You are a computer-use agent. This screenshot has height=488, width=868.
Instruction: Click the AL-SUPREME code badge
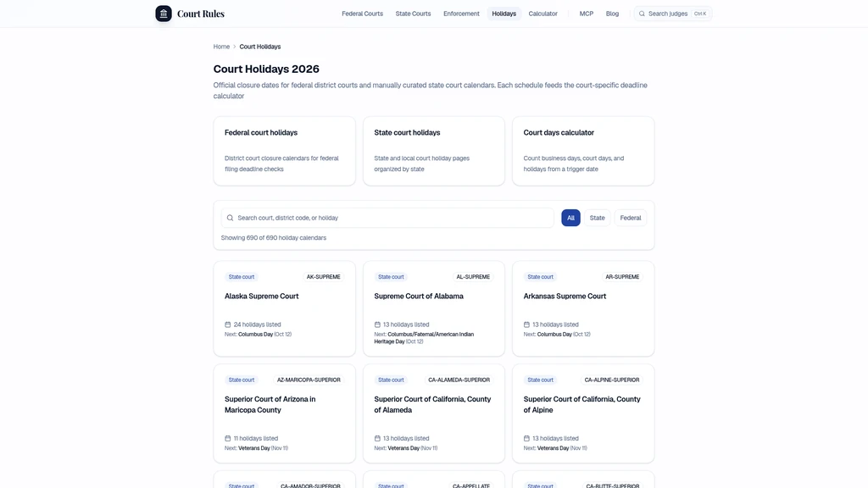pyautogui.click(x=473, y=277)
